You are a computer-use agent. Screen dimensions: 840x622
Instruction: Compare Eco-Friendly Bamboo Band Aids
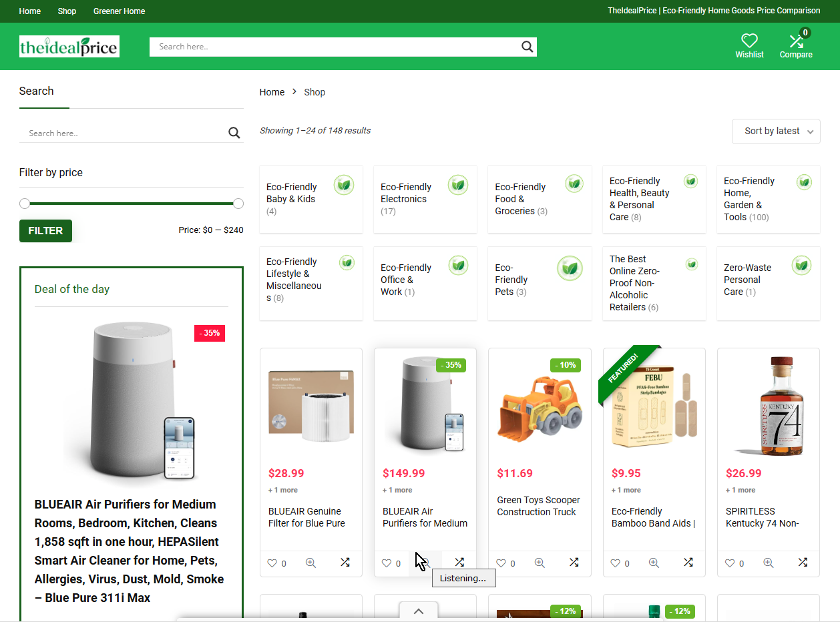tap(688, 563)
